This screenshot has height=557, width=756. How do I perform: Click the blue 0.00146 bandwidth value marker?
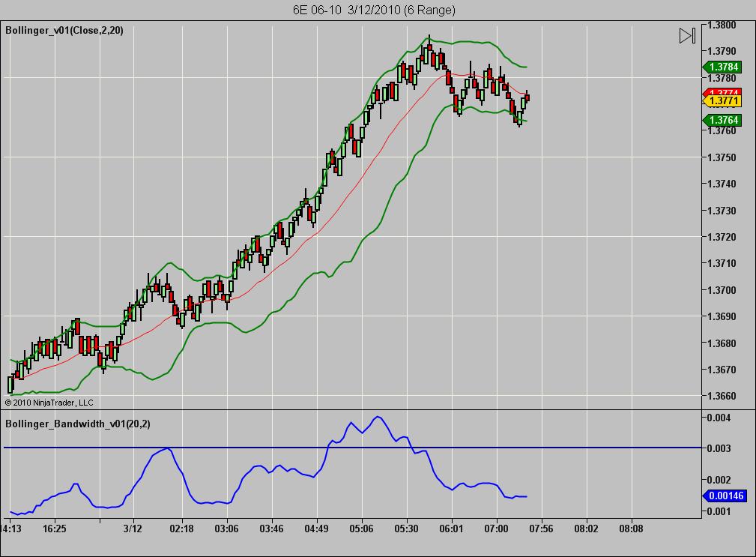tap(725, 496)
